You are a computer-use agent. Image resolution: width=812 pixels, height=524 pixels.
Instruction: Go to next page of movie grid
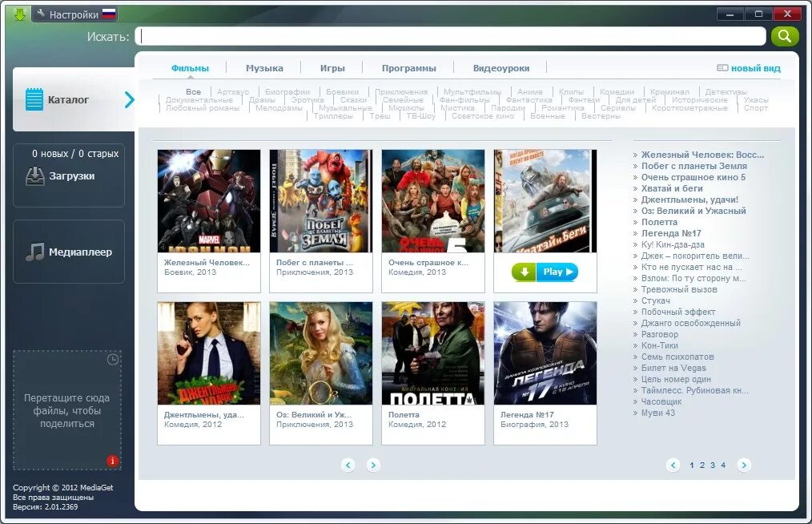[373, 465]
